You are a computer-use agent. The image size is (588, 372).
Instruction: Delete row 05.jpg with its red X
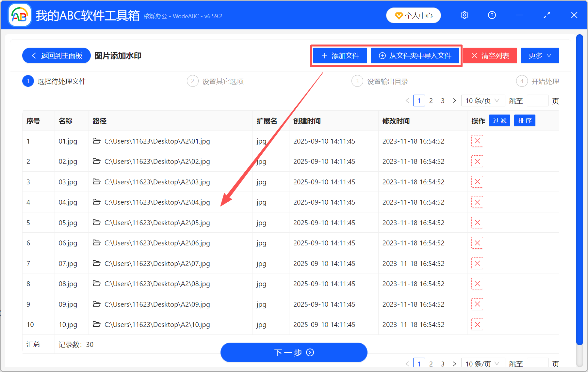477,223
